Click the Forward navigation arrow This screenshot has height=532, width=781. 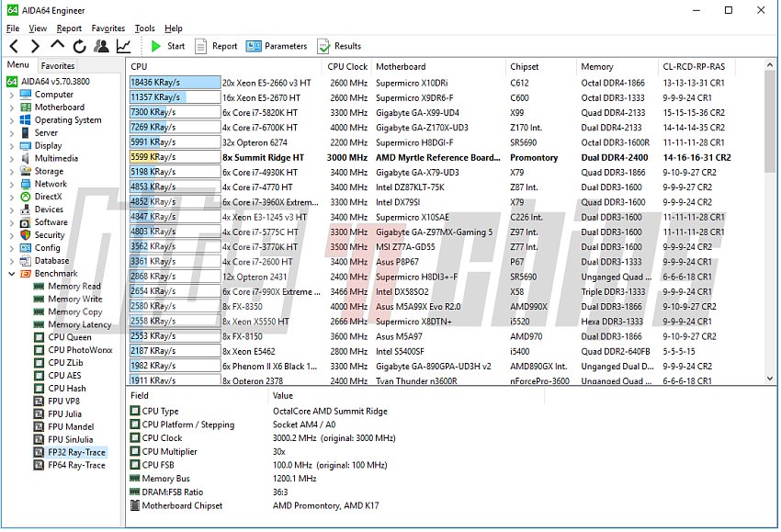click(35, 46)
